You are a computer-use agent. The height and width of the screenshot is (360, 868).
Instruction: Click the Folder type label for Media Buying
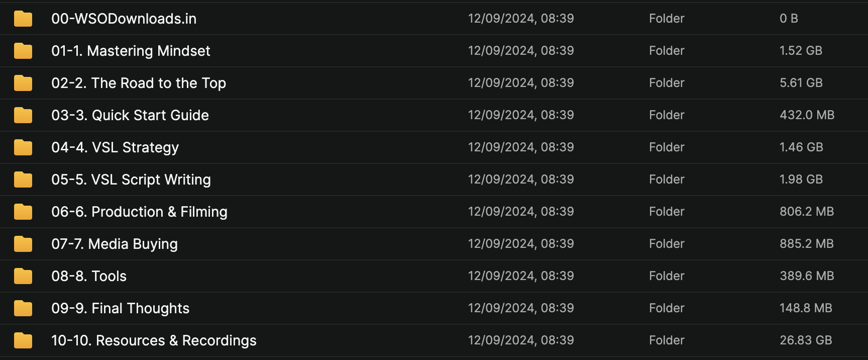(x=666, y=244)
